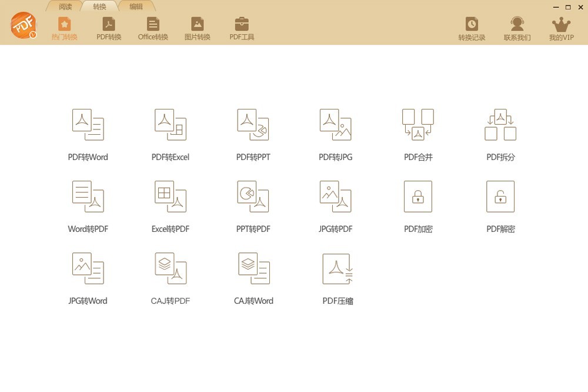Open the PDF转换 toolbar category
Image resolution: width=588 pixels, height=392 pixels.
[109, 28]
